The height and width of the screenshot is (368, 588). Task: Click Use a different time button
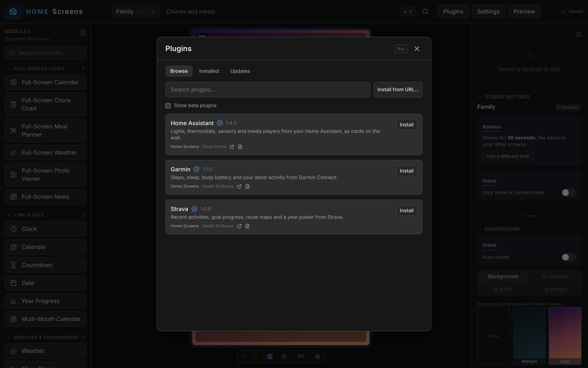tap(508, 156)
